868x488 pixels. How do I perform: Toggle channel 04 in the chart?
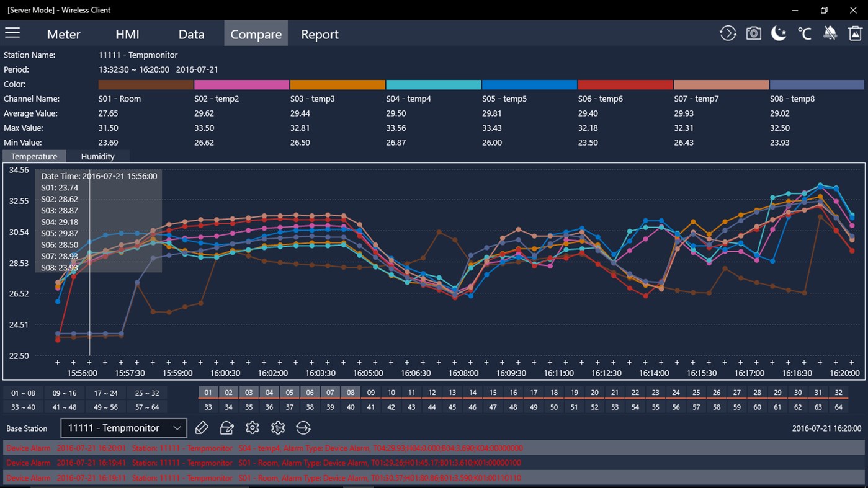click(x=269, y=393)
